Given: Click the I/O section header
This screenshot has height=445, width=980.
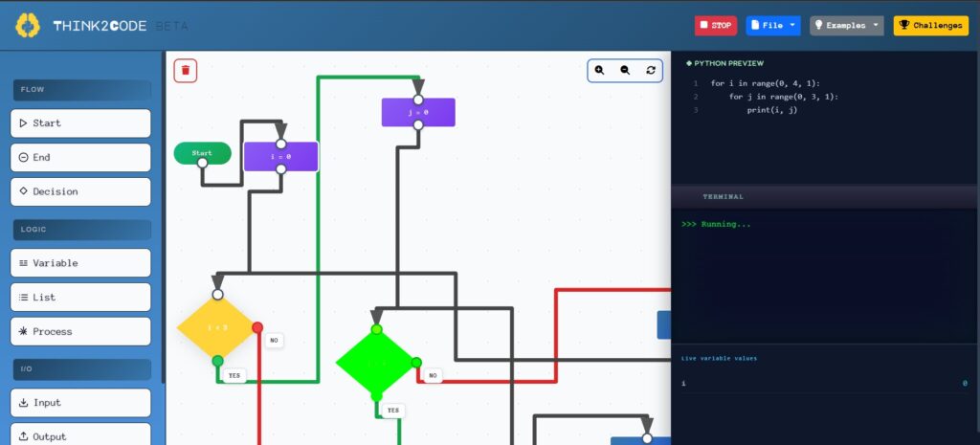Looking at the screenshot, I should click(82, 369).
